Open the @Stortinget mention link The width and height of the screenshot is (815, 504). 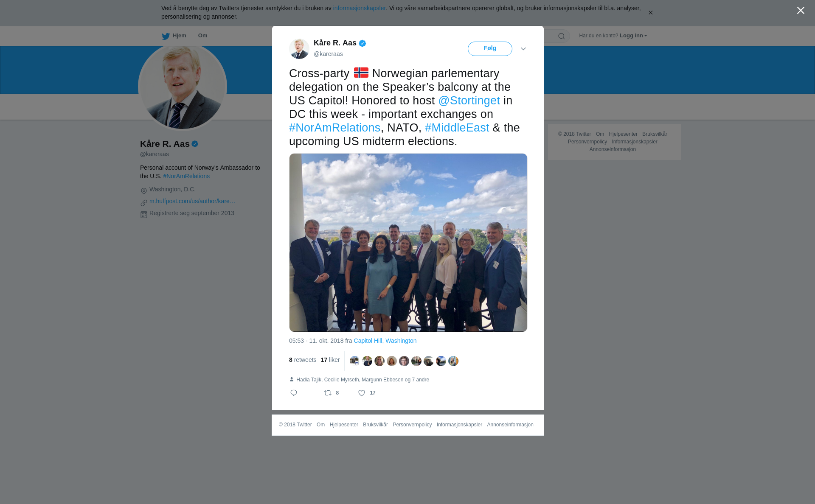click(x=469, y=101)
